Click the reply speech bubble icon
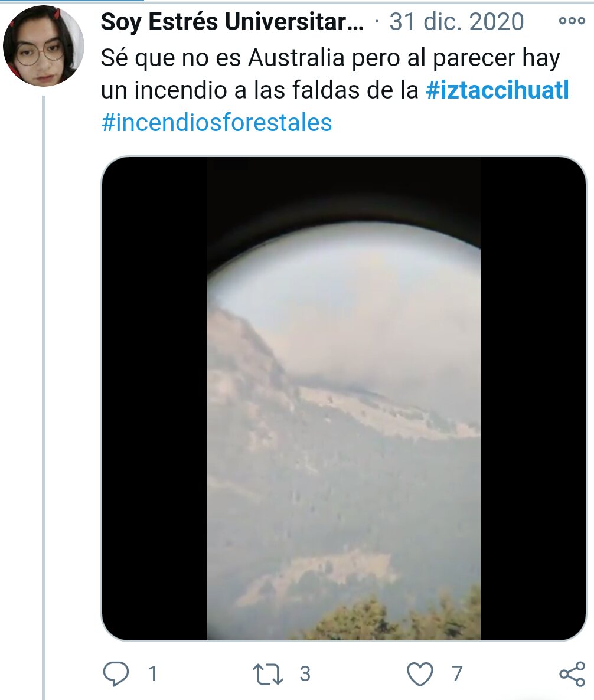Image resolution: width=594 pixels, height=700 pixels. tap(116, 673)
